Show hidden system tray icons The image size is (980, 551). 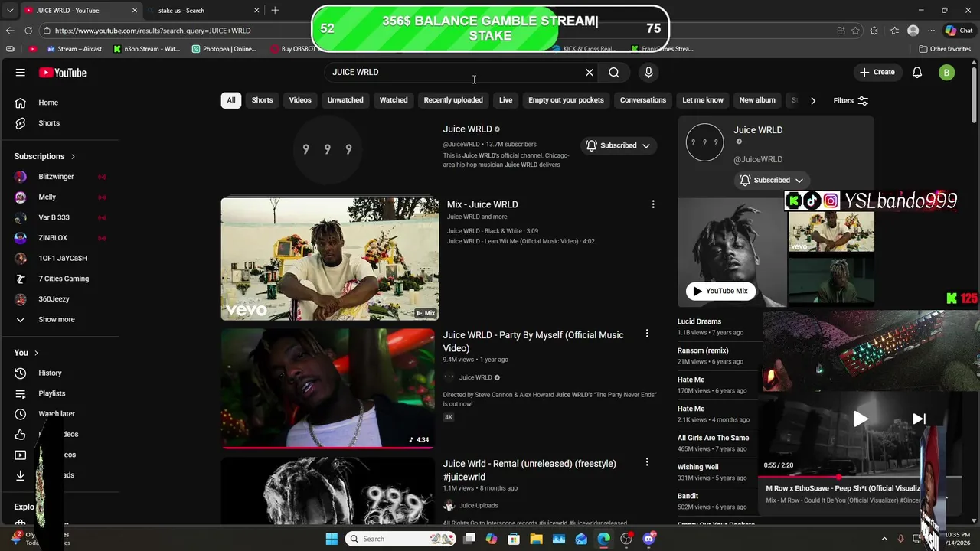[x=884, y=539]
